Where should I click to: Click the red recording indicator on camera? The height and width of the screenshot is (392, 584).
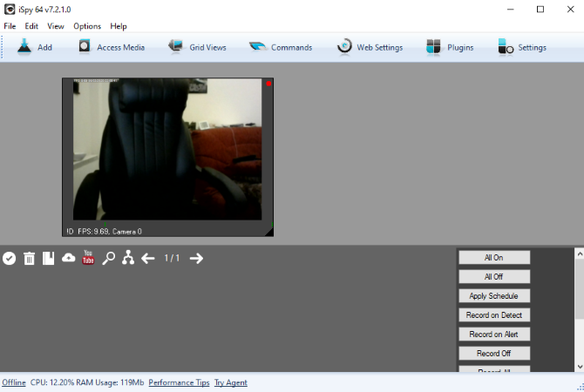tap(268, 84)
